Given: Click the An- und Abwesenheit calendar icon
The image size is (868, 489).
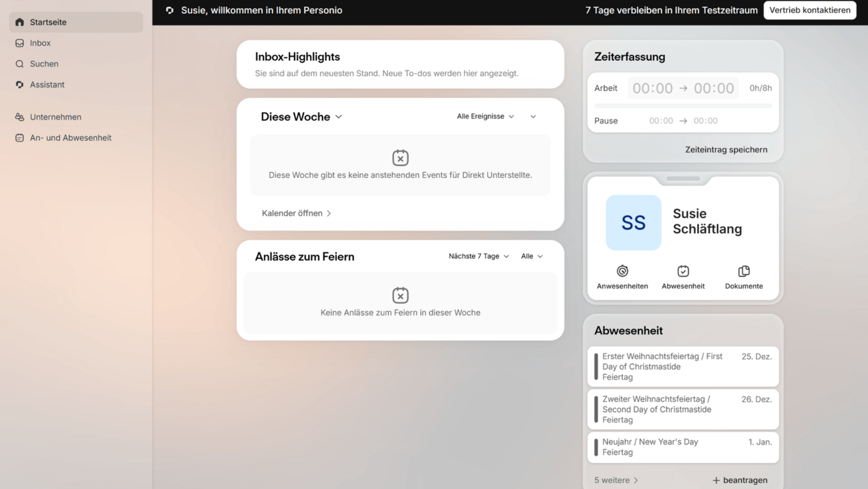Looking at the screenshot, I should 20,137.
